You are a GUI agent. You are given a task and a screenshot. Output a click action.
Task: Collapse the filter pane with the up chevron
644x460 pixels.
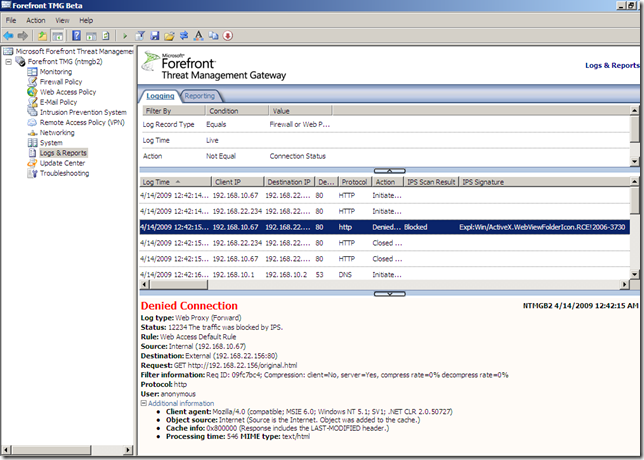[x=390, y=170]
